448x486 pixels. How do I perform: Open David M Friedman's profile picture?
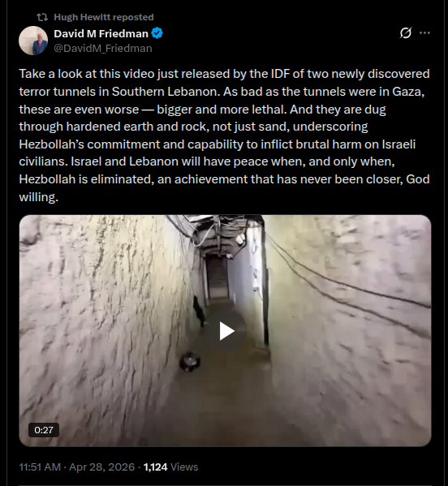[33, 41]
